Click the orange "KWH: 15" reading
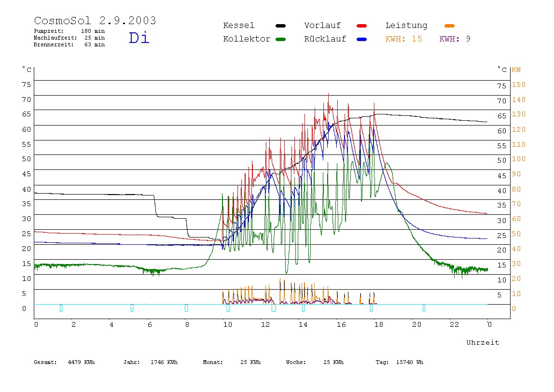This screenshot has width=554, height=392. click(404, 39)
